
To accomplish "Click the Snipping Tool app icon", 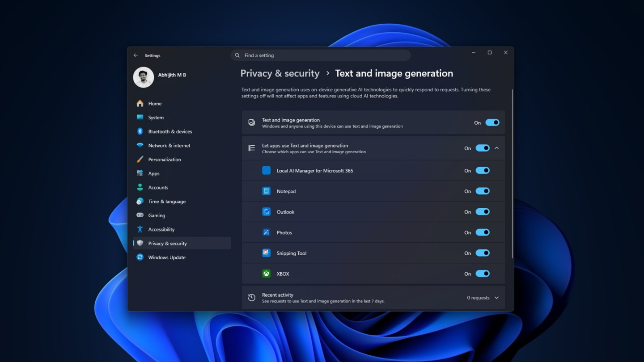I will 266,253.
